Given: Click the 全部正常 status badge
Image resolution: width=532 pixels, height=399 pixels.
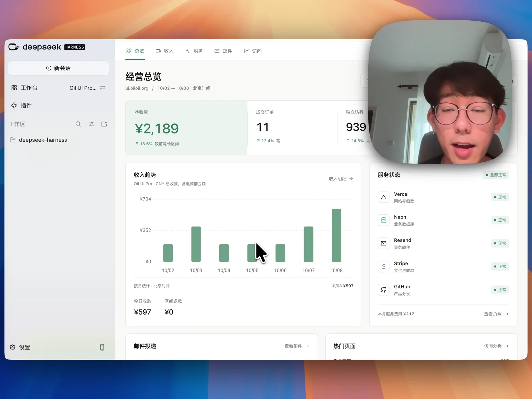Looking at the screenshot, I should point(496,175).
